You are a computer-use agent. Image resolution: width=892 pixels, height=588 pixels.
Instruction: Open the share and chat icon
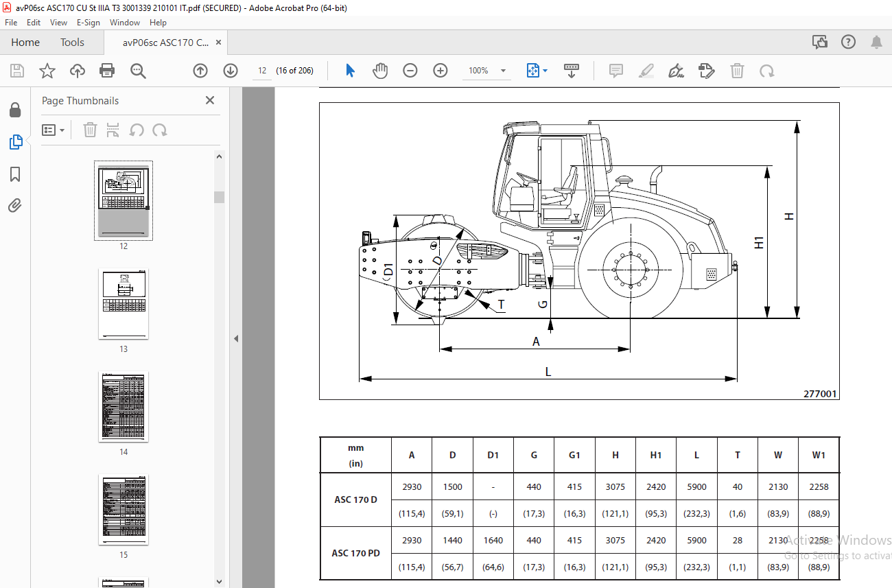coord(820,43)
